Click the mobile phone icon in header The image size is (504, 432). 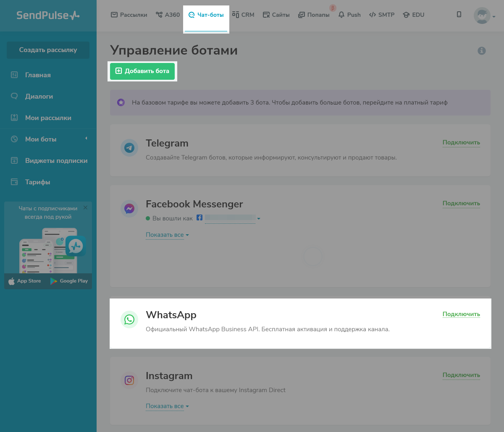click(x=459, y=14)
